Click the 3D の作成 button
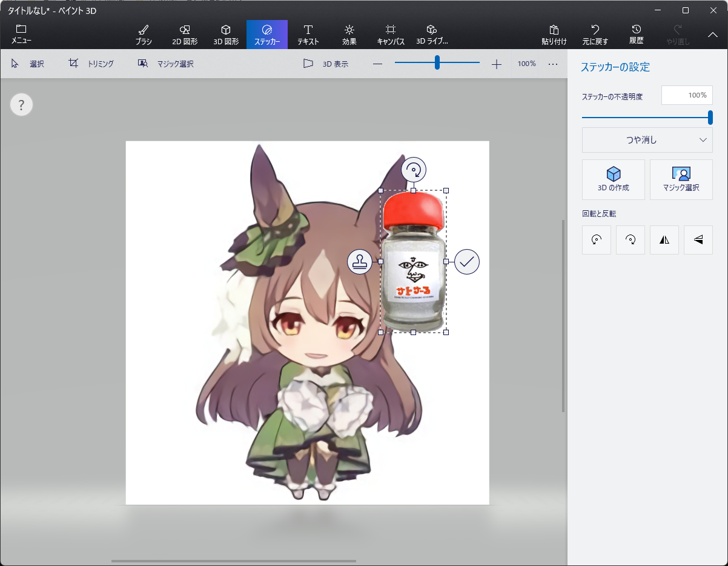The width and height of the screenshot is (728, 566). 614,179
